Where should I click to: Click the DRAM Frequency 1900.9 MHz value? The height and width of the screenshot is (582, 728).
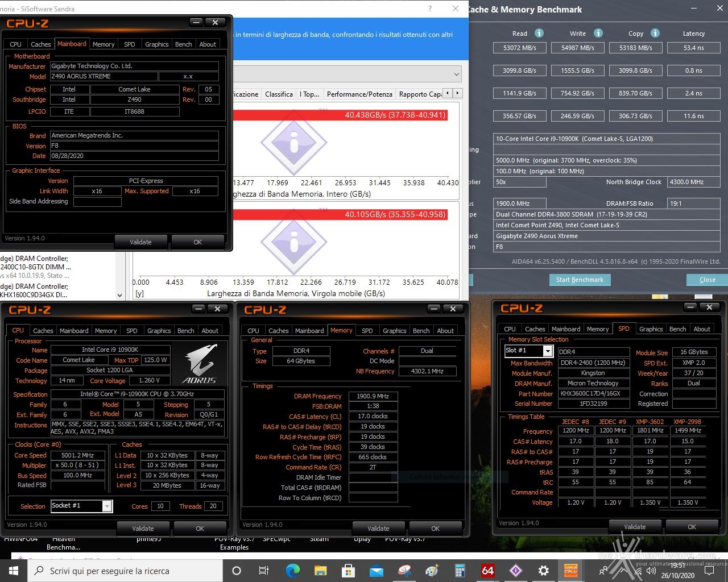(x=373, y=396)
